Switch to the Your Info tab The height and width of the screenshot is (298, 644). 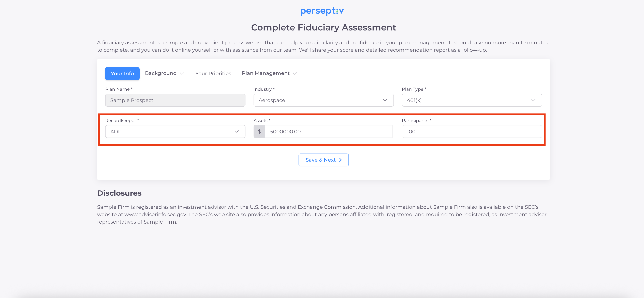[x=122, y=73]
